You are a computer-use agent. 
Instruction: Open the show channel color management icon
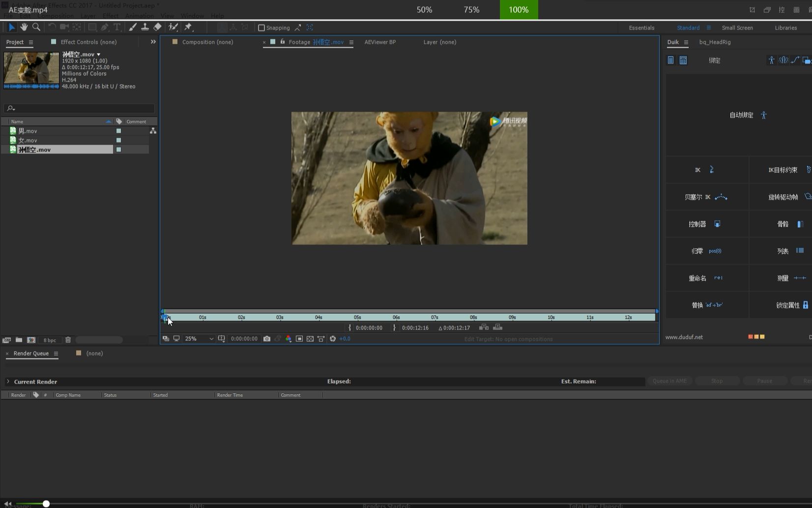point(289,339)
